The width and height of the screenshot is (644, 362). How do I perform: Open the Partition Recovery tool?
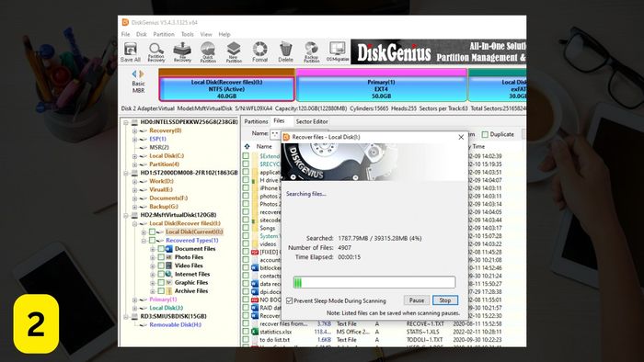coord(156,52)
